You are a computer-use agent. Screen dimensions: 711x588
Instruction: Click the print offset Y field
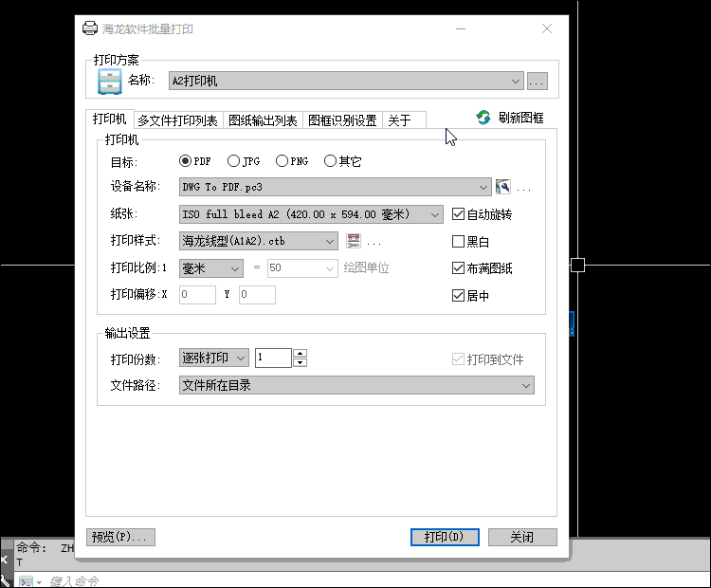pos(257,294)
